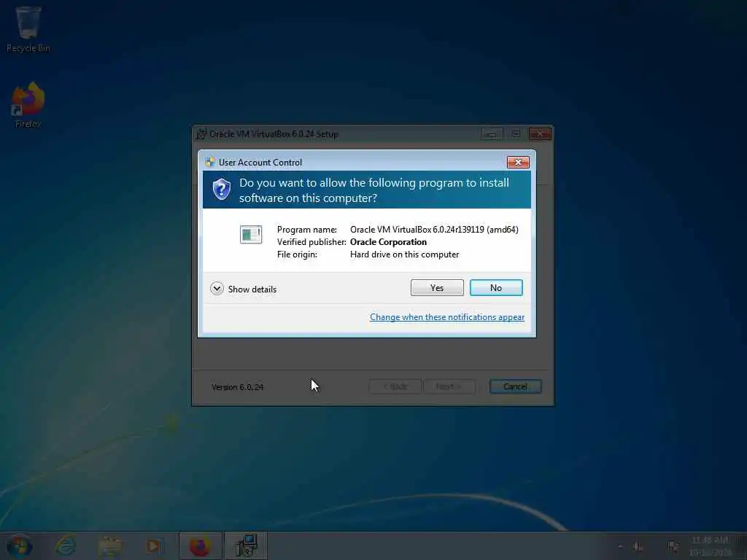Image resolution: width=747 pixels, height=560 pixels.
Task: Click the Version 6.0.24 label in Setup window
Action: tap(237, 387)
